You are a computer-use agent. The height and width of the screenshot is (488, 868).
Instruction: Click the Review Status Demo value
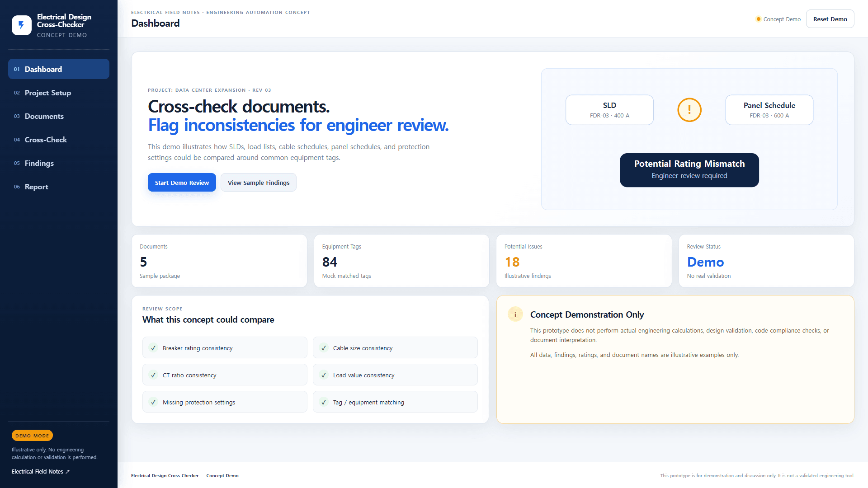tap(705, 262)
